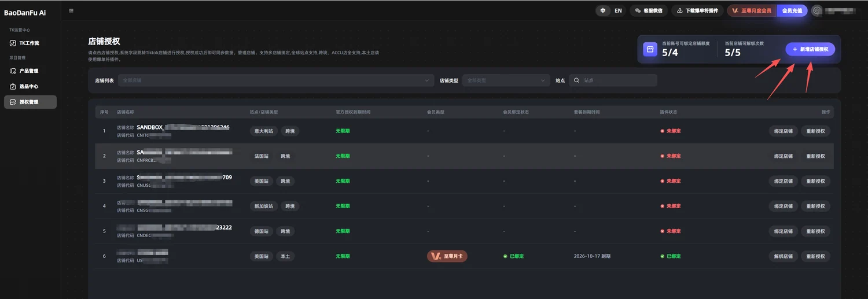
Task: Click the 插件状态 column header
Action: pos(669,112)
